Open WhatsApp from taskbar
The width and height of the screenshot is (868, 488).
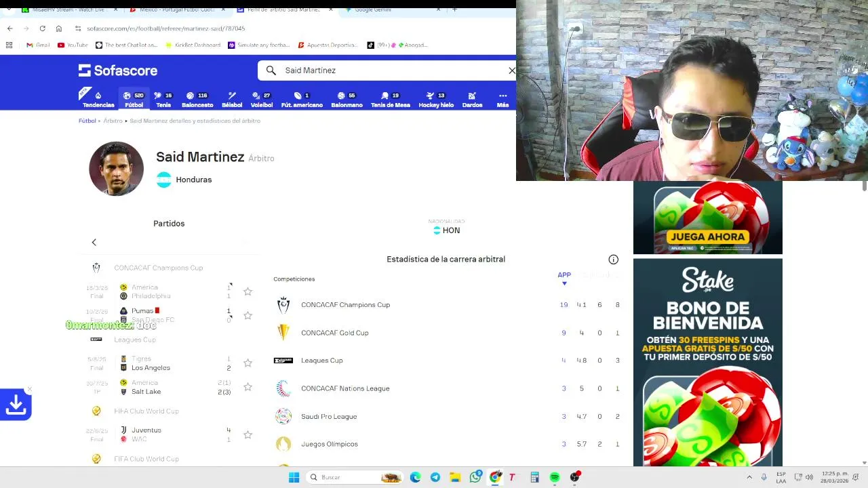(475, 477)
